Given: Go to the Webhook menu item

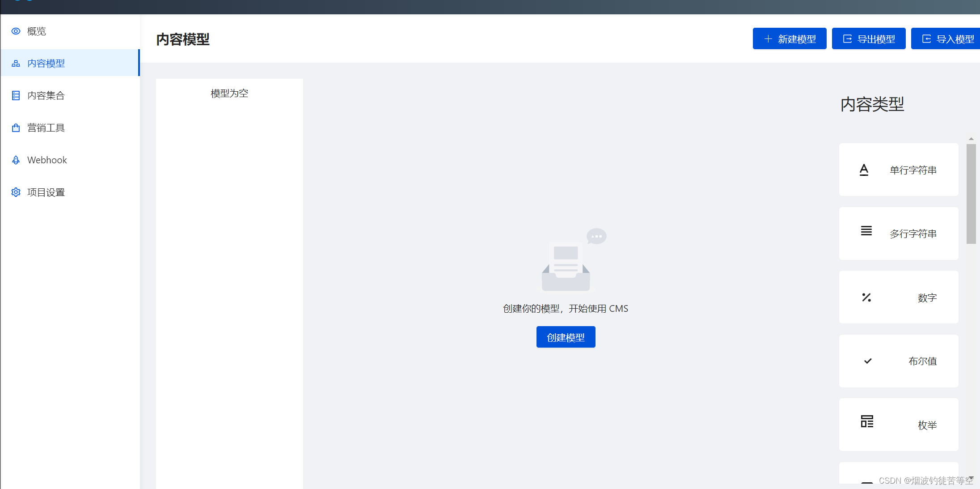Looking at the screenshot, I should [47, 160].
